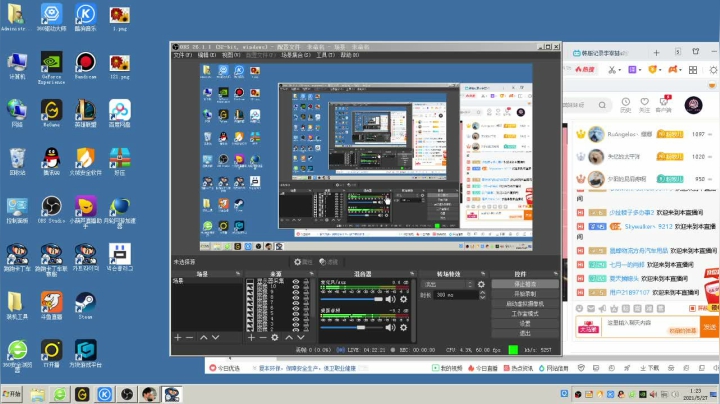
Task: Remove the selected source with the minus button
Action: click(263, 337)
